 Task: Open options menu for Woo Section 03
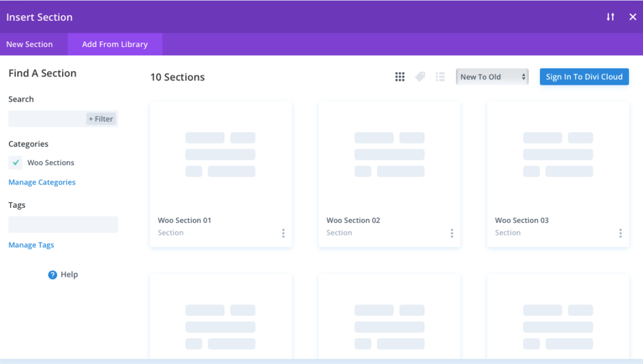[620, 233]
